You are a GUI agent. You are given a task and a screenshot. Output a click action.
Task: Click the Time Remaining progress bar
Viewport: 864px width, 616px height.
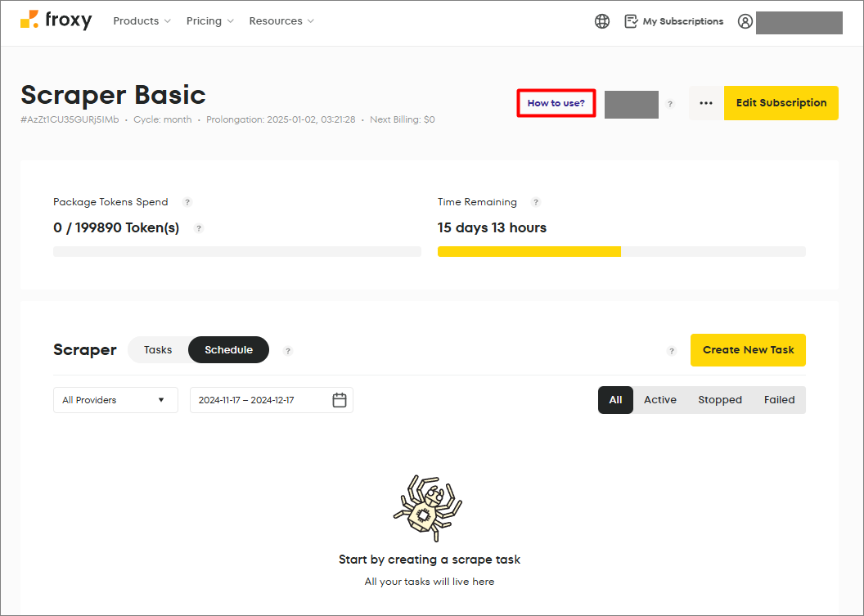point(622,252)
